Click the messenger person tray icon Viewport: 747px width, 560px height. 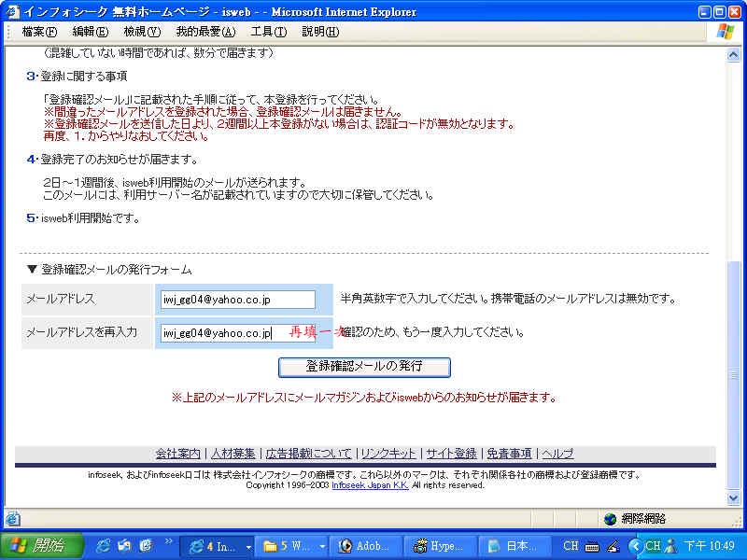(671, 546)
